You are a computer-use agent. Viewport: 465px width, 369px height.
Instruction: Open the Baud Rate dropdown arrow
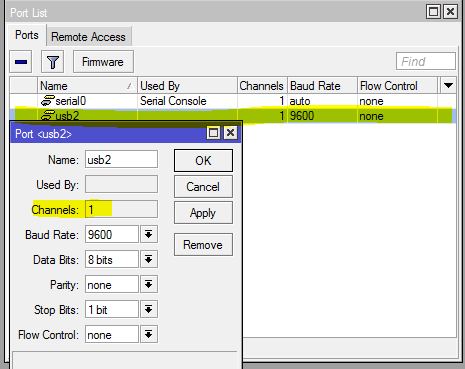(x=149, y=234)
